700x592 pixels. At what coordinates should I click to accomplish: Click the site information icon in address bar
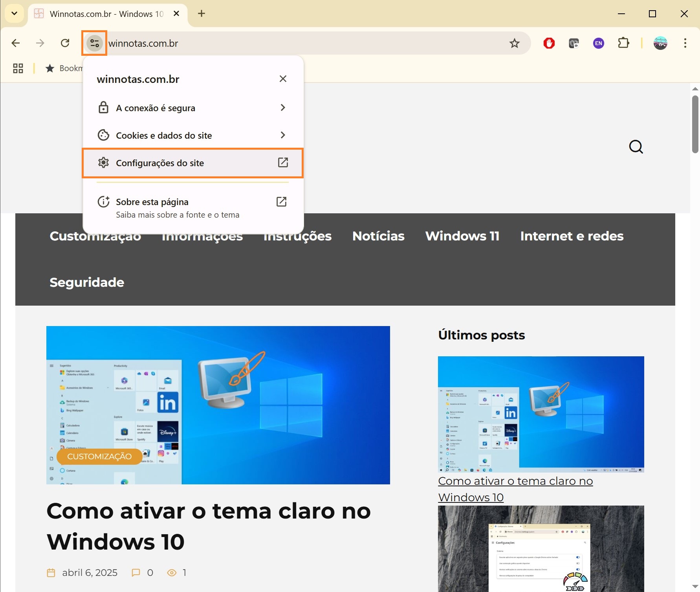tap(95, 43)
